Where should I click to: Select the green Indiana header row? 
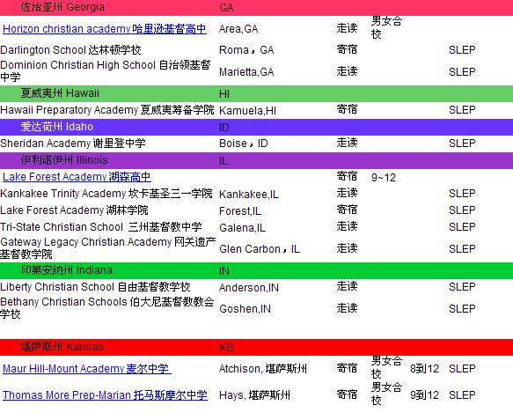pyautogui.click(x=257, y=270)
